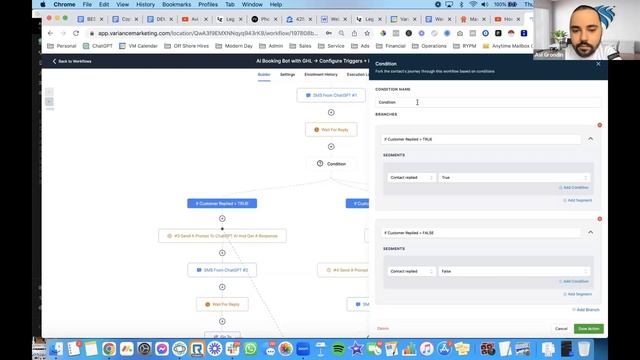Collapse the Customer Replied = FALSE branch
This screenshot has height=360, width=640.
[591, 232]
